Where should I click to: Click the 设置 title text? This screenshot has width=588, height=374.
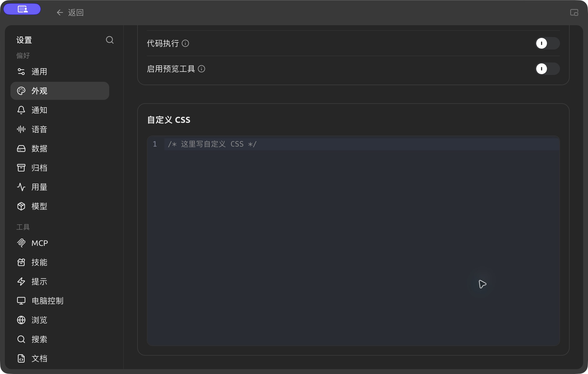[x=24, y=40]
